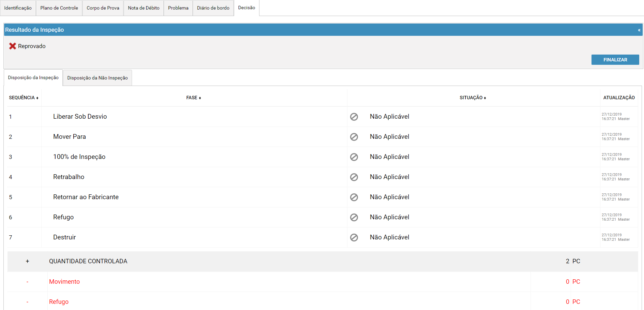Select the Liberar Sob Desvio phase
The width and height of the screenshot is (644, 310).
[80, 117]
